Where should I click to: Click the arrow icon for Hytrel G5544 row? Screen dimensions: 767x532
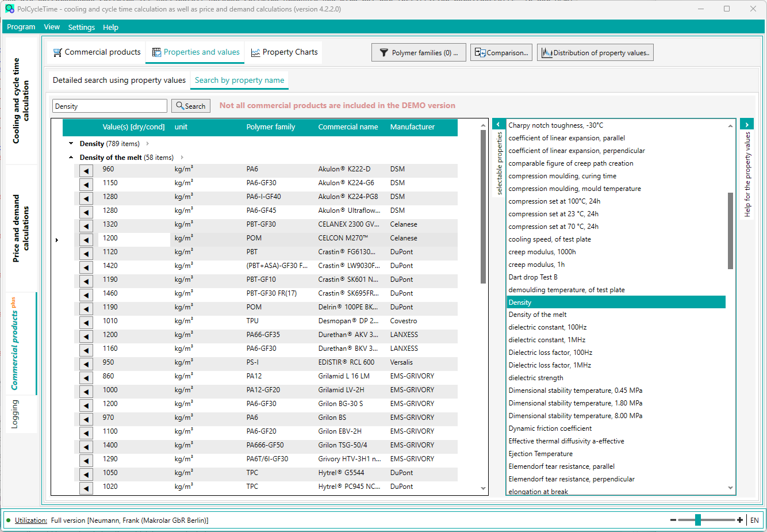(86, 474)
